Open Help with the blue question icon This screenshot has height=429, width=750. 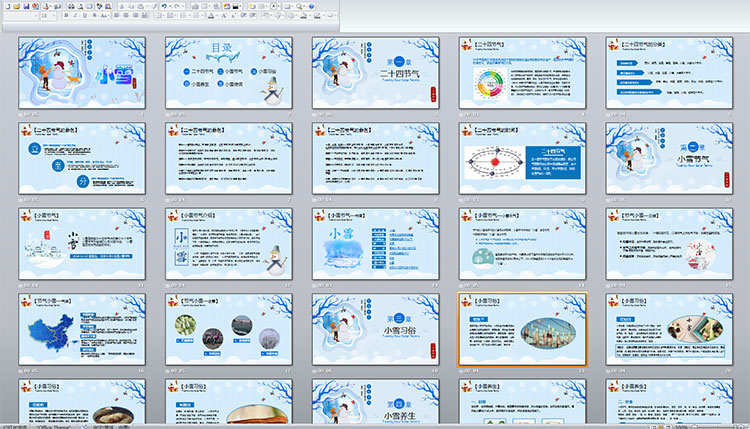click(x=311, y=6)
